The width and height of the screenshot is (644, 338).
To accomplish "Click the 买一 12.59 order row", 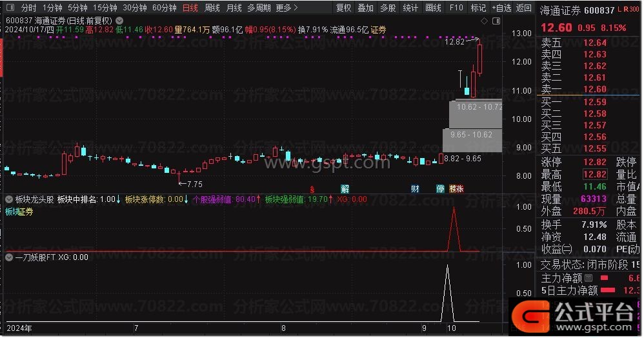I will 574,102.
